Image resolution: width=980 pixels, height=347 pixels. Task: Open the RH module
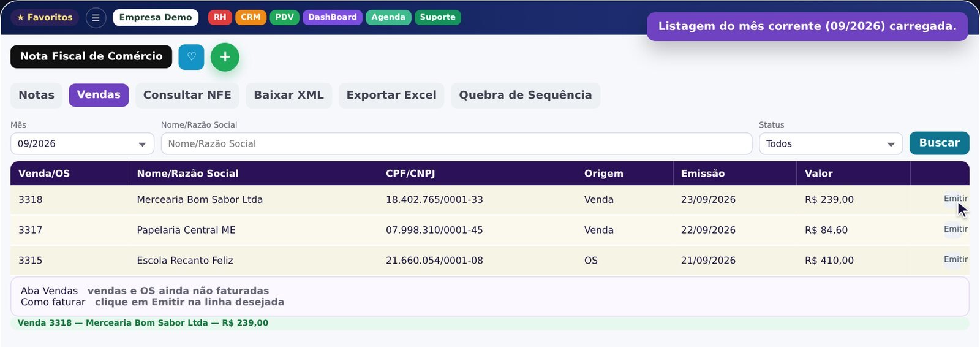[x=220, y=17]
